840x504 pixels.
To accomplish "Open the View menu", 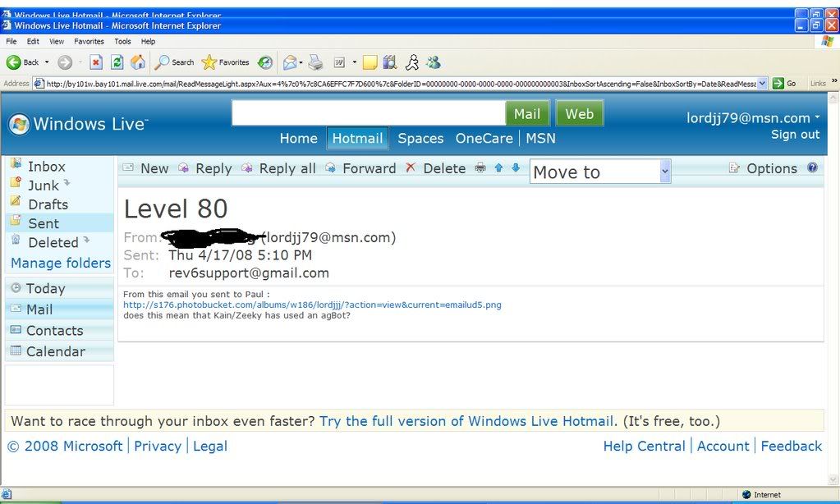I will tap(57, 41).
